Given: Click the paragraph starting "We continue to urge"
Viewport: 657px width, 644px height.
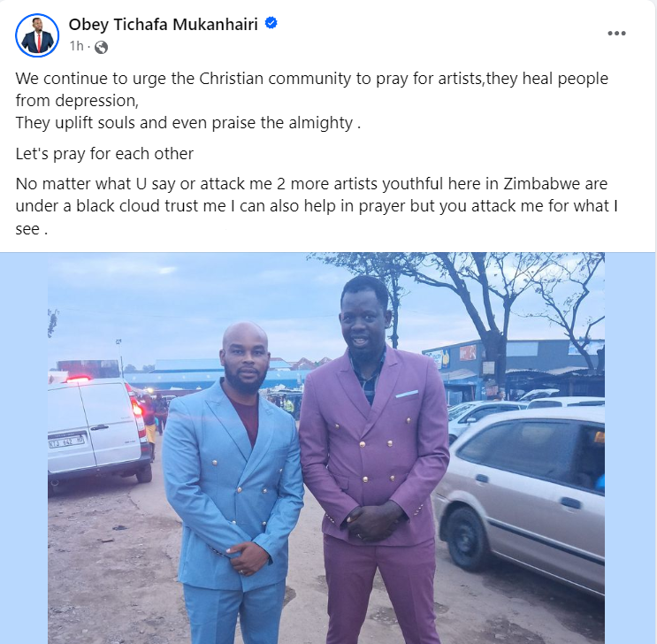Looking at the screenshot, I should point(312,89).
